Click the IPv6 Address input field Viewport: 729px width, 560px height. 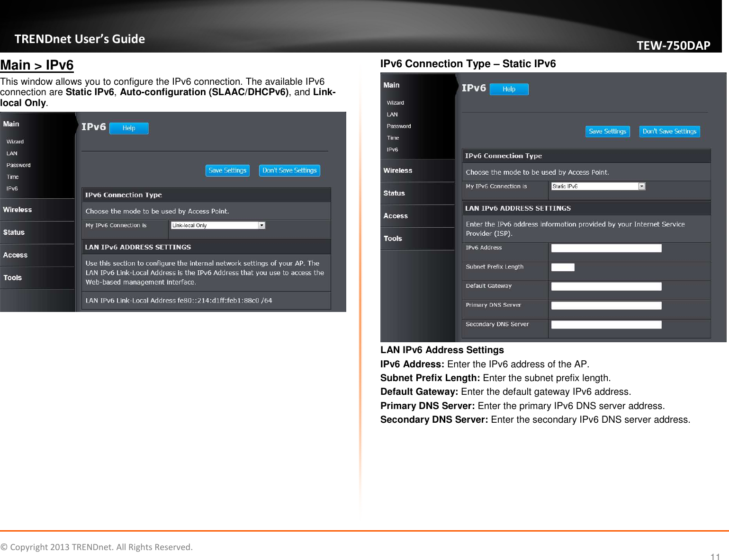[606, 248]
